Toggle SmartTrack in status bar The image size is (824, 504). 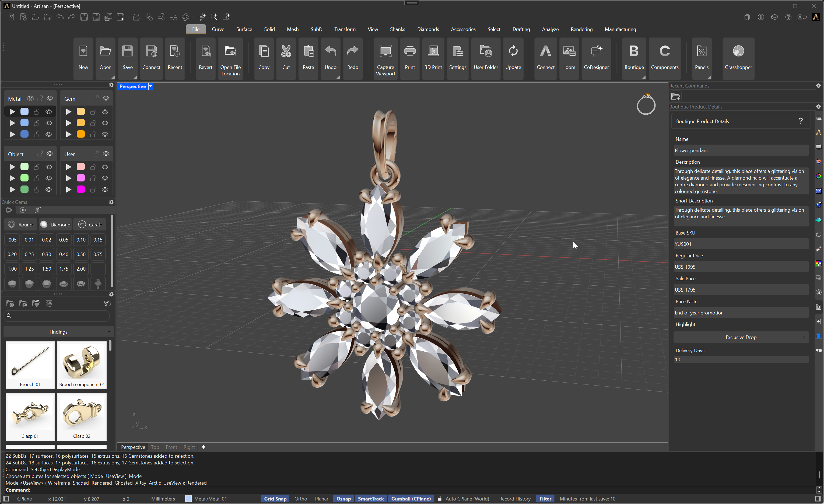(x=370, y=499)
